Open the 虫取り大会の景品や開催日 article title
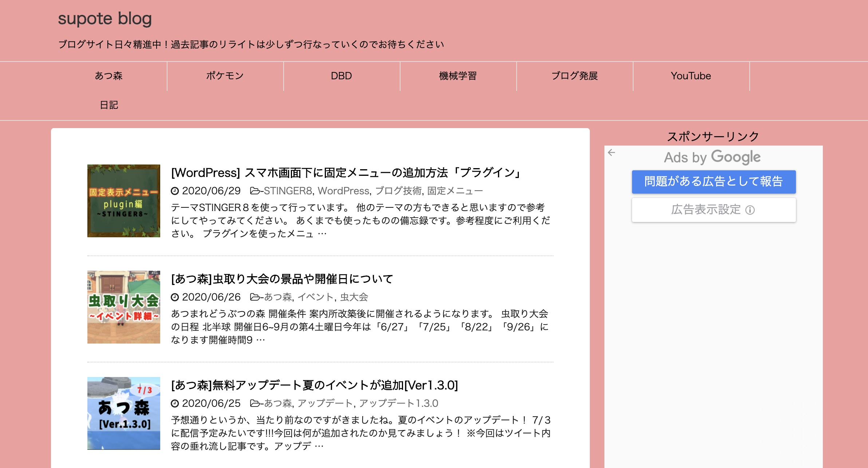The width and height of the screenshot is (868, 468). tap(282, 279)
